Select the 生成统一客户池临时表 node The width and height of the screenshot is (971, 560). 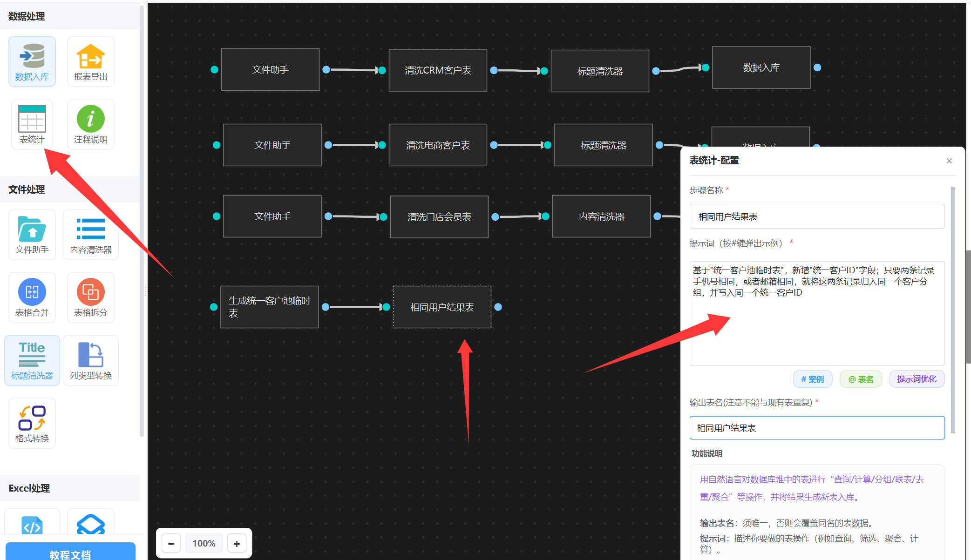(270, 307)
